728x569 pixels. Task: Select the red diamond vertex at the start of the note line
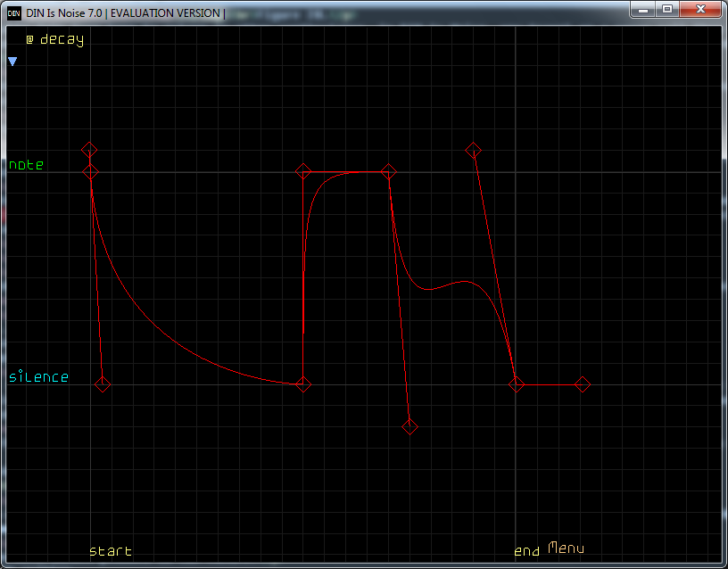[90, 171]
